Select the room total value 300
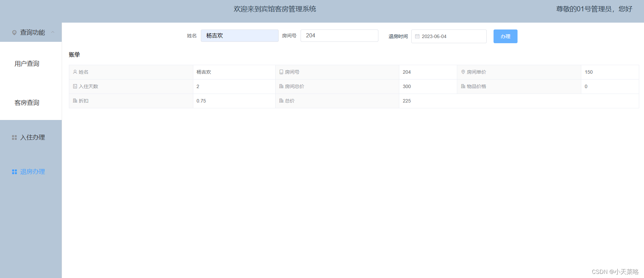 tap(406, 86)
